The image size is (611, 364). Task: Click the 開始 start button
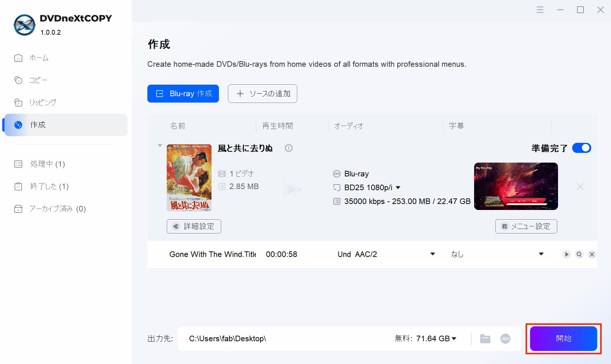point(564,339)
